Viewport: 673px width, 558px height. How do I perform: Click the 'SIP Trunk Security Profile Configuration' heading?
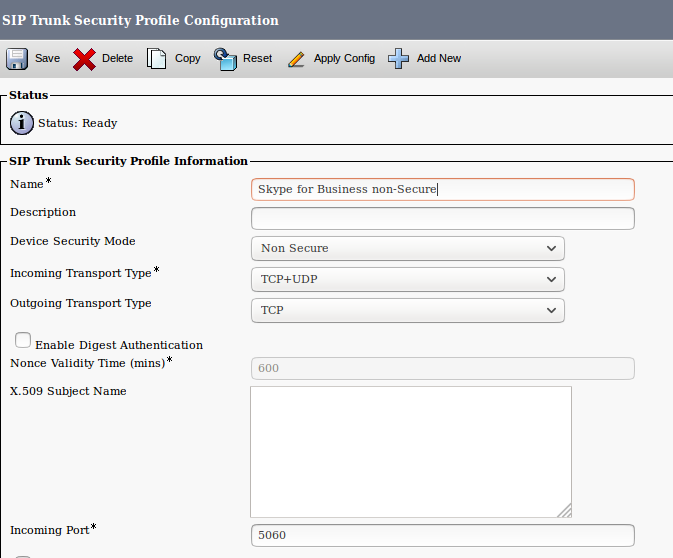[140, 20]
